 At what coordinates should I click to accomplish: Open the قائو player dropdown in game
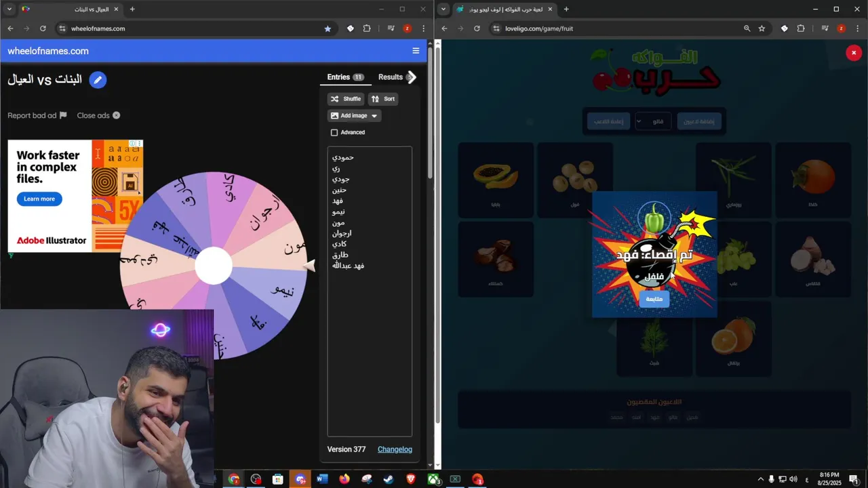pyautogui.click(x=654, y=121)
